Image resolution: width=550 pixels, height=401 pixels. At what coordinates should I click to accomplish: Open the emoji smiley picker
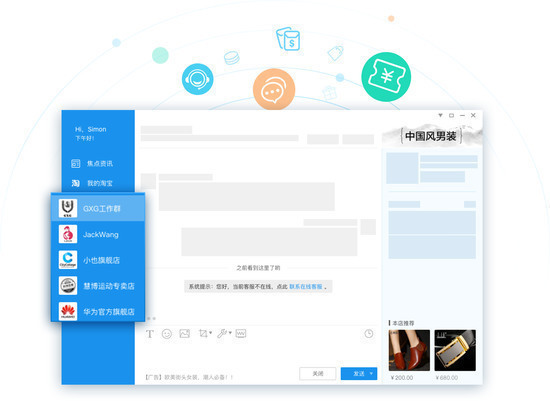pyautogui.click(x=167, y=334)
